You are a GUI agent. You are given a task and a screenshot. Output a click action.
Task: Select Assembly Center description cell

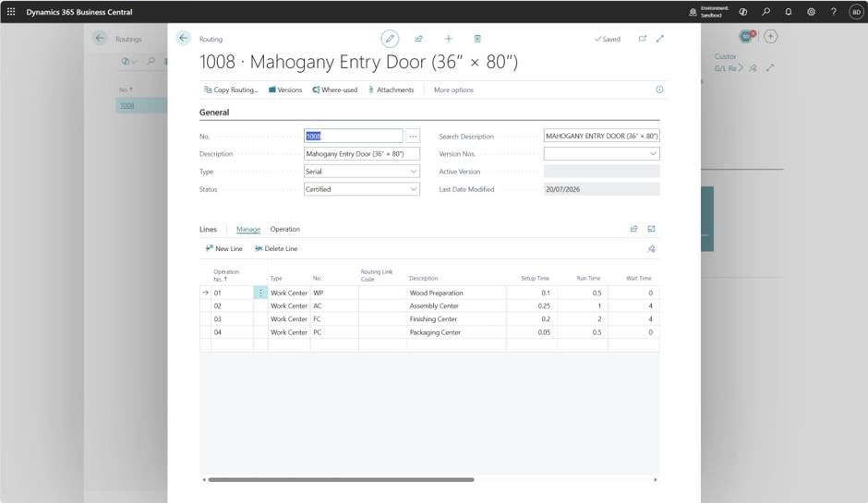pyautogui.click(x=456, y=306)
